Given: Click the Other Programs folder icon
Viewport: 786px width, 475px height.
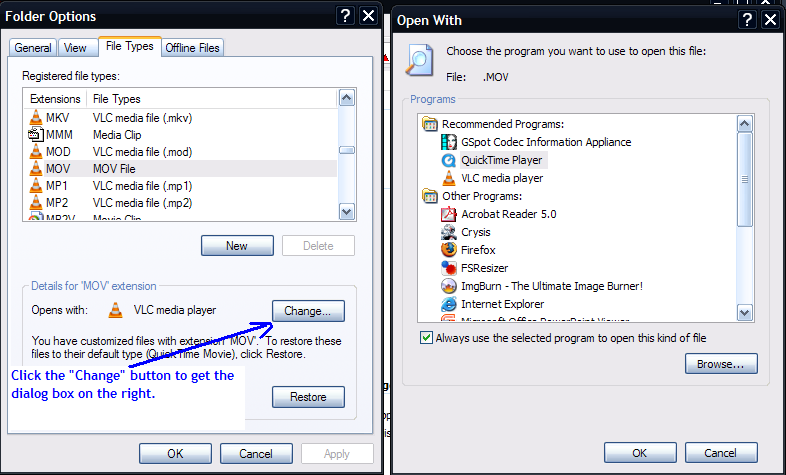Looking at the screenshot, I should [430, 196].
